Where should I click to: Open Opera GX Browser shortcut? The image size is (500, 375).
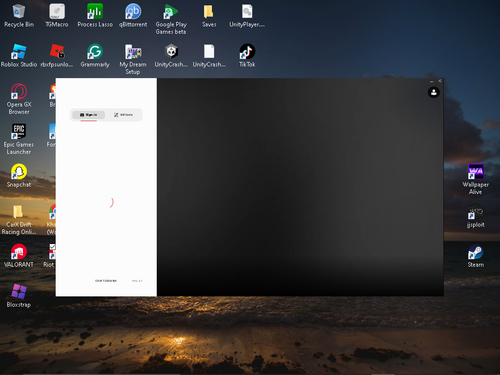[19, 99]
